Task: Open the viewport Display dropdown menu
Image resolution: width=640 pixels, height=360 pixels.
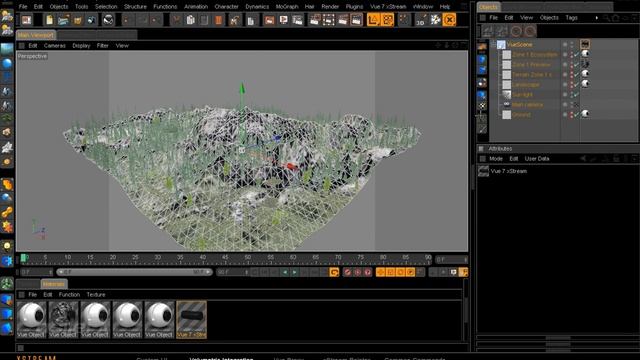Action: pyautogui.click(x=81, y=46)
